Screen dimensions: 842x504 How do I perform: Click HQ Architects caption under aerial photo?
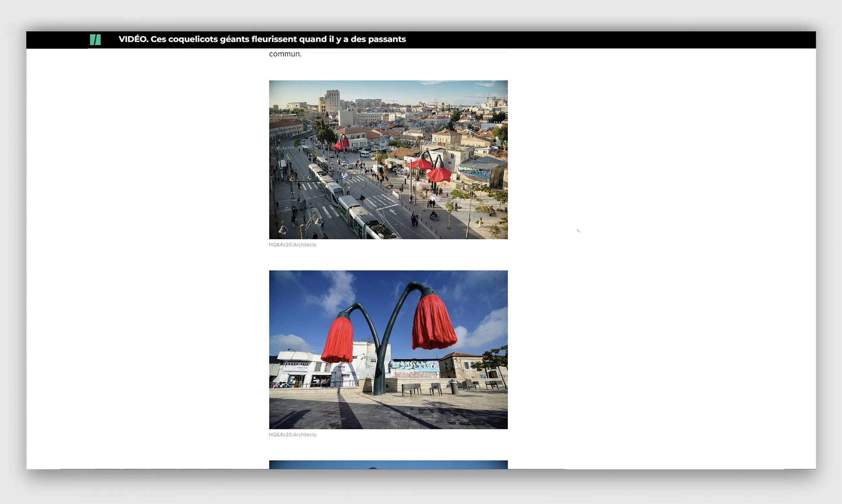point(292,244)
